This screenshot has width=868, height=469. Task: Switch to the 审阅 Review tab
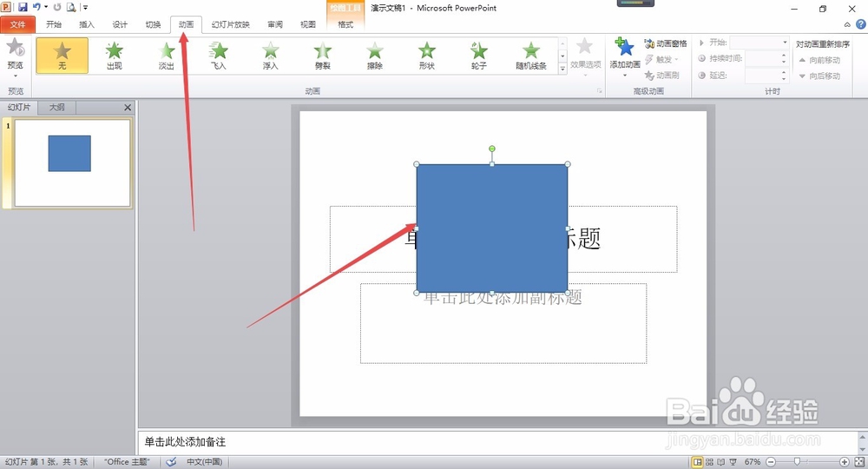point(275,24)
